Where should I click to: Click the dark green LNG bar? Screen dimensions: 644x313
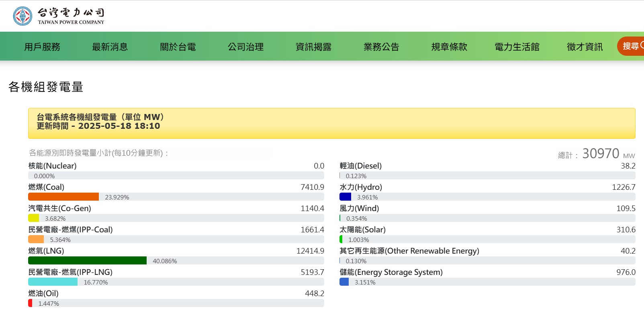click(87, 260)
